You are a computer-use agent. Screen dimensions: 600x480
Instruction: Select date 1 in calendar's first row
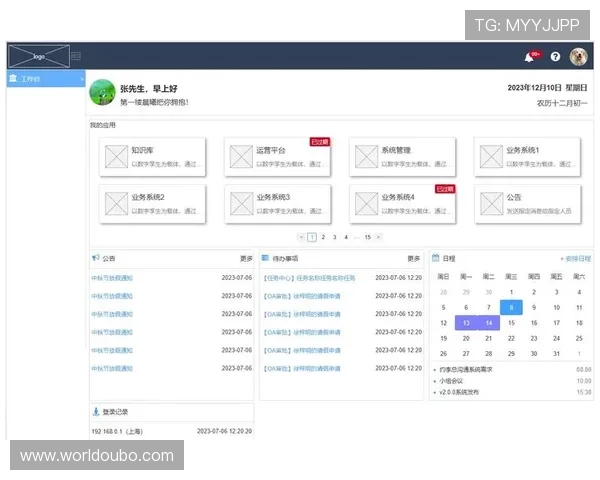(511, 292)
